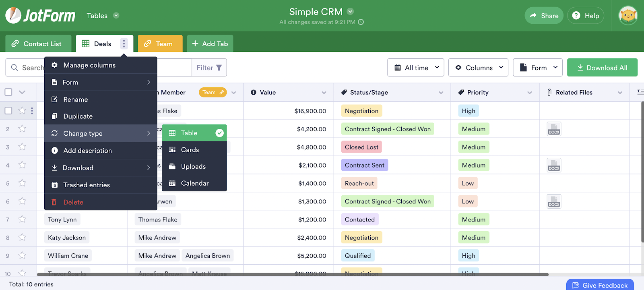Choose Manage columns from the menu
644x290 pixels.
click(101, 65)
